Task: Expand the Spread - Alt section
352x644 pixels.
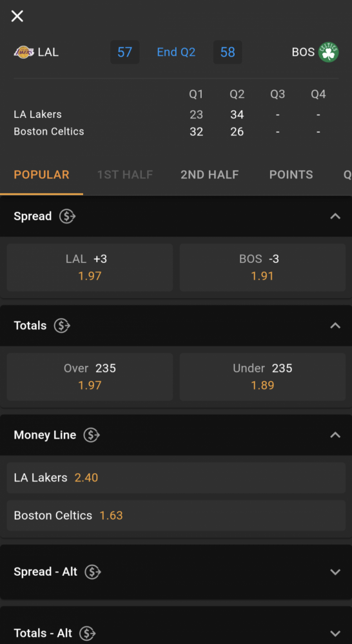Action: coord(335,572)
